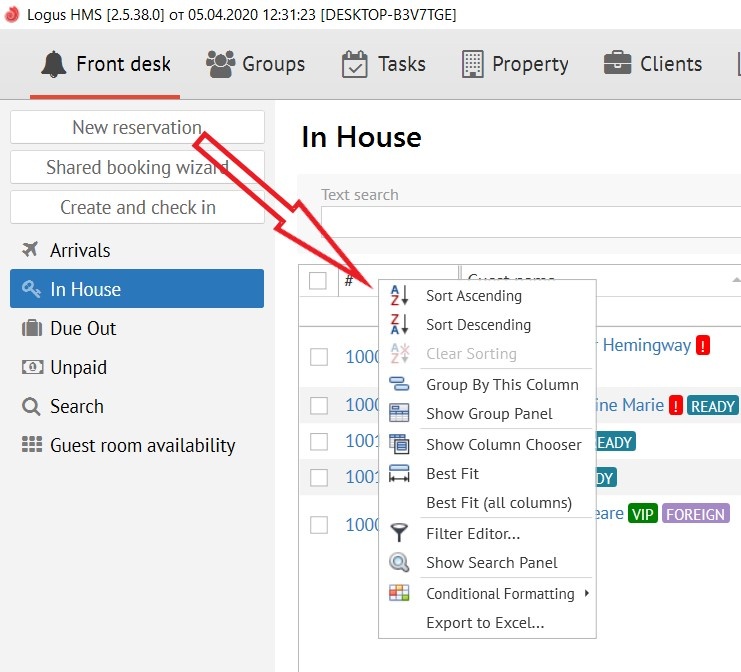Click the Logus HMS app logo icon

pos(12,14)
